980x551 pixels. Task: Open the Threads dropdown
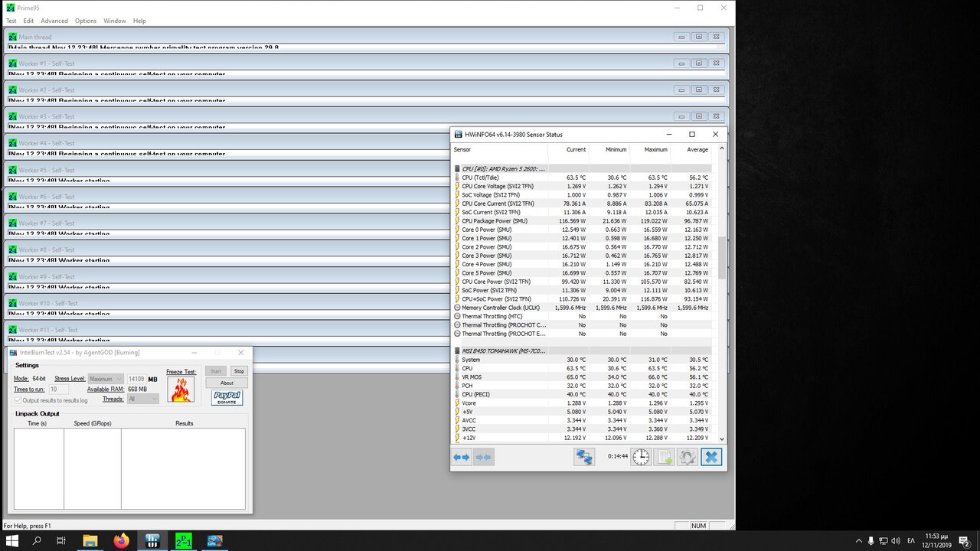point(143,399)
